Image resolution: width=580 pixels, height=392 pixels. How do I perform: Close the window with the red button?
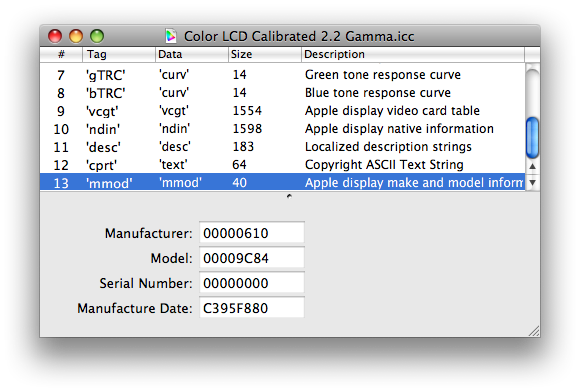(55, 36)
